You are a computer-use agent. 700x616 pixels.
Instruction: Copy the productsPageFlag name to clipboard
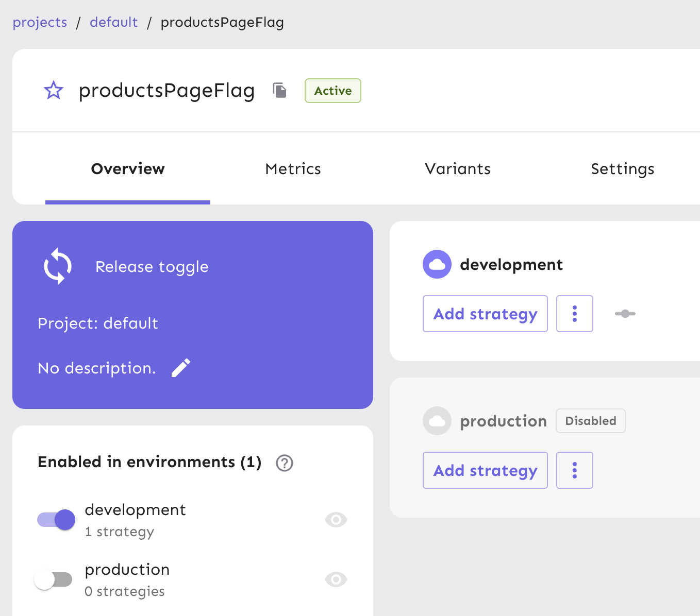[x=279, y=91]
